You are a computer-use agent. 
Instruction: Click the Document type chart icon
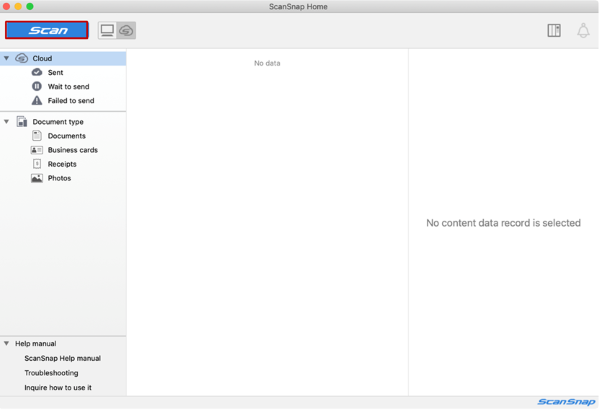click(x=22, y=121)
